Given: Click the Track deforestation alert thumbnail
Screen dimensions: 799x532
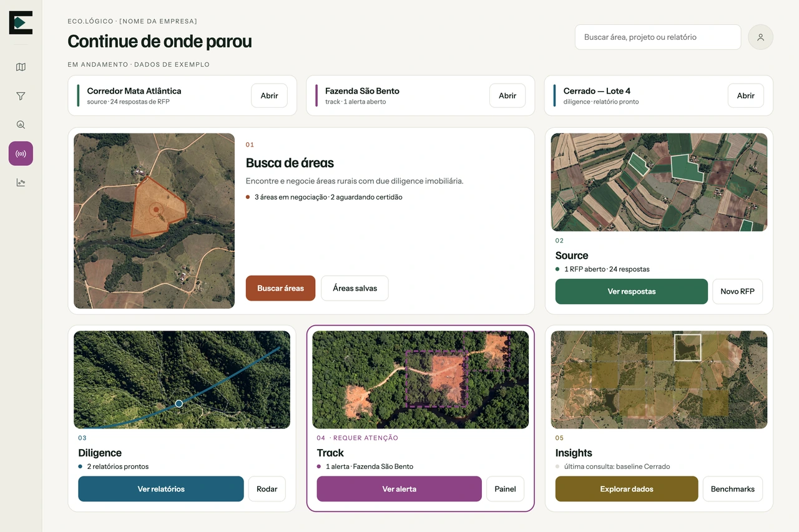Looking at the screenshot, I should pyautogui.click(x=421, y=380).
